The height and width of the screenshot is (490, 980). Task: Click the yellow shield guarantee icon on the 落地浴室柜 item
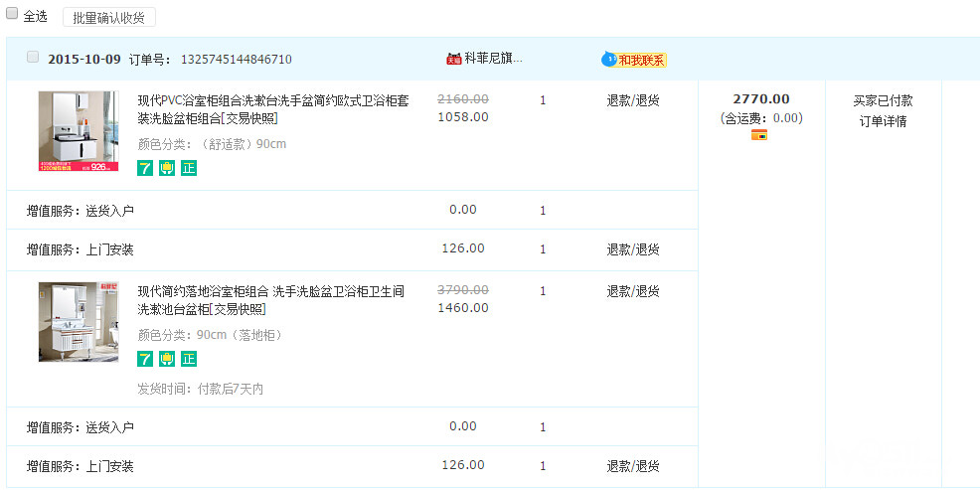point(167,359)
